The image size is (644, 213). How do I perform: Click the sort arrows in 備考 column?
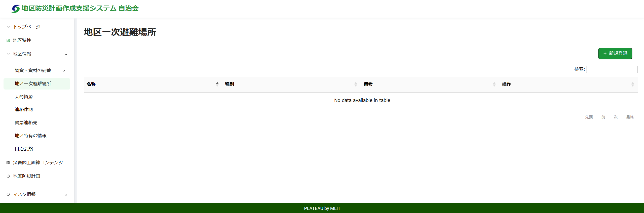(494, 84)
